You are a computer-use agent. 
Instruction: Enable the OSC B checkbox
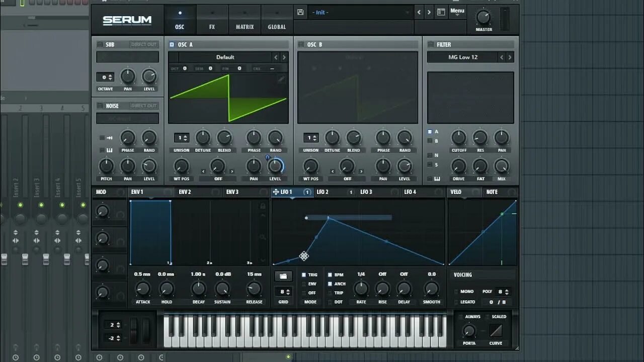(301, 44)
